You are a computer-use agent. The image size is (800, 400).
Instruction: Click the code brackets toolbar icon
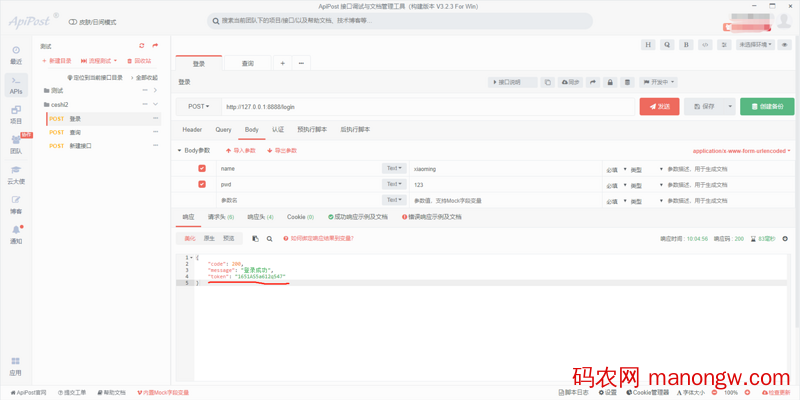(x=705, y=44)
